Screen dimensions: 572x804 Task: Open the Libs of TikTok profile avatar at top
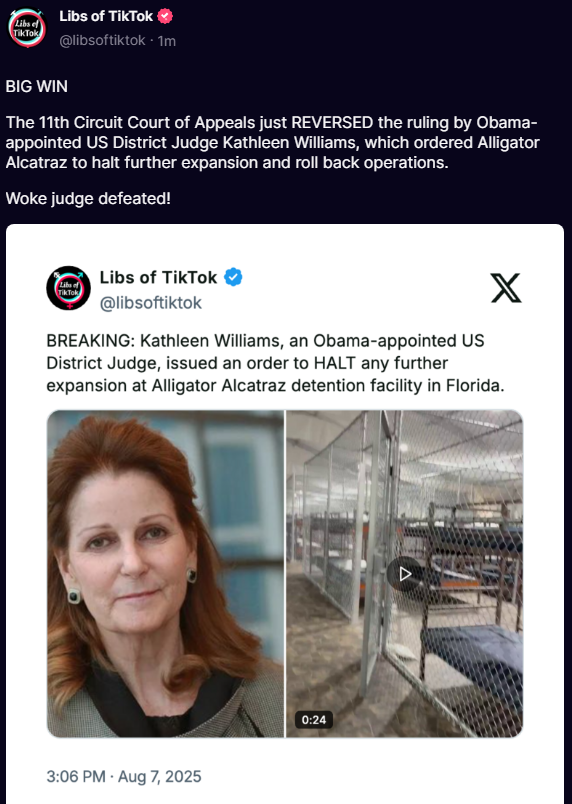(x=27, y=28)
